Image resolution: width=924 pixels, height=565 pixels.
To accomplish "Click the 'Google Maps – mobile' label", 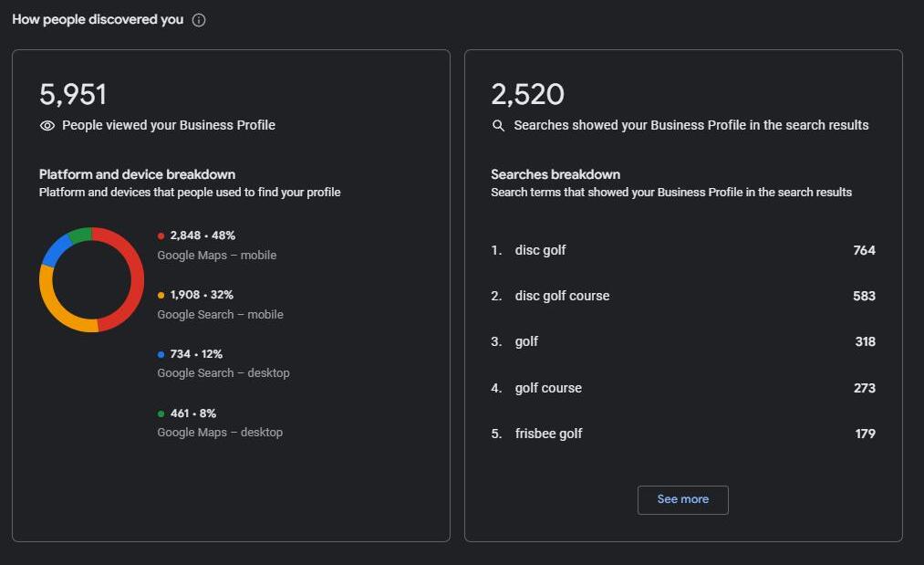I will [216, 256].
